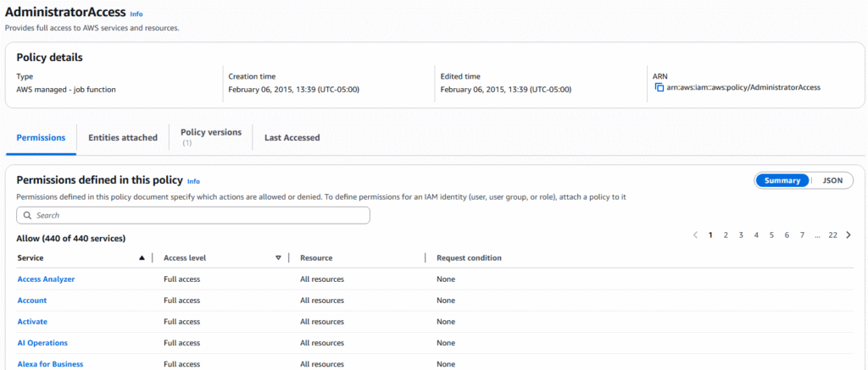The image size is (868, 370).
Task: Click 'None' in the Activate row
Action: (446, 322)
